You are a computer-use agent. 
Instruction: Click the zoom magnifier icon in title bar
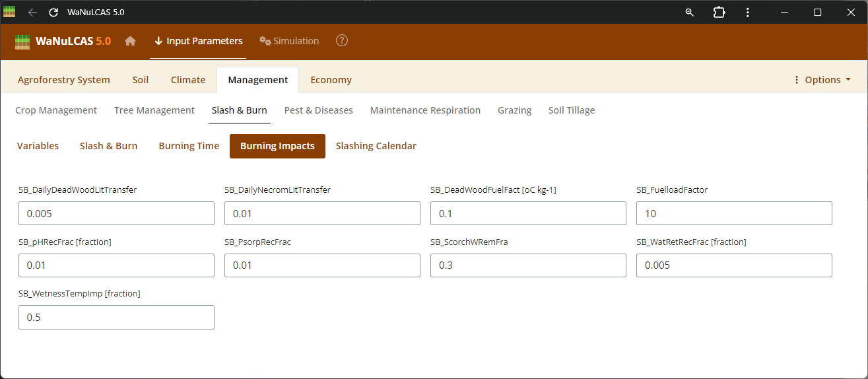tap(689, 13)
